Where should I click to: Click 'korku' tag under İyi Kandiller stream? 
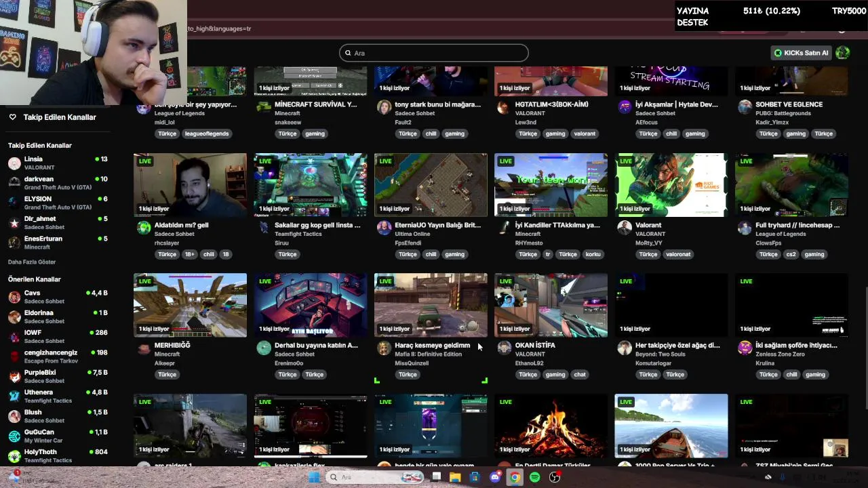pos(593,254)
